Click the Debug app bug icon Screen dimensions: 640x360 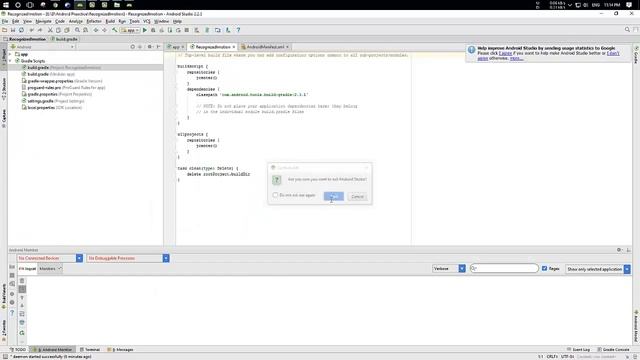153,30
